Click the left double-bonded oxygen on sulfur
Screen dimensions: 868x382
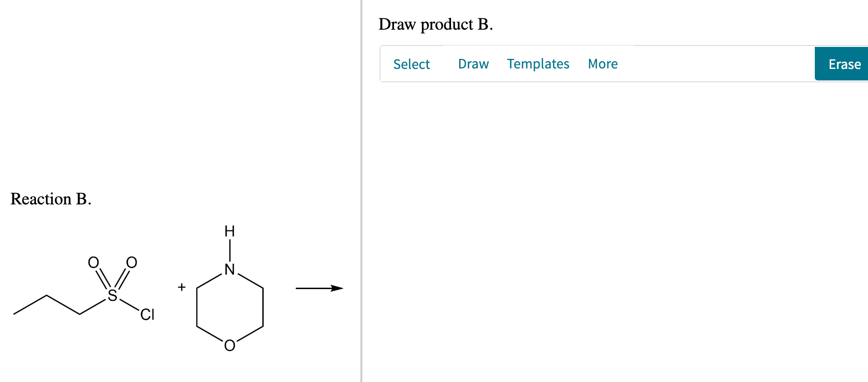[x=93, y=262]
